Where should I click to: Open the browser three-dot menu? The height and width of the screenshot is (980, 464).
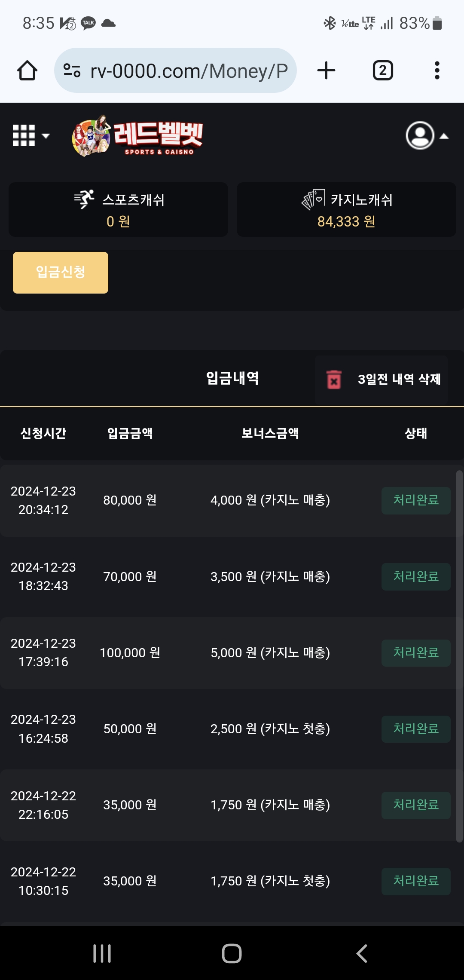click(x=437, y=70)
